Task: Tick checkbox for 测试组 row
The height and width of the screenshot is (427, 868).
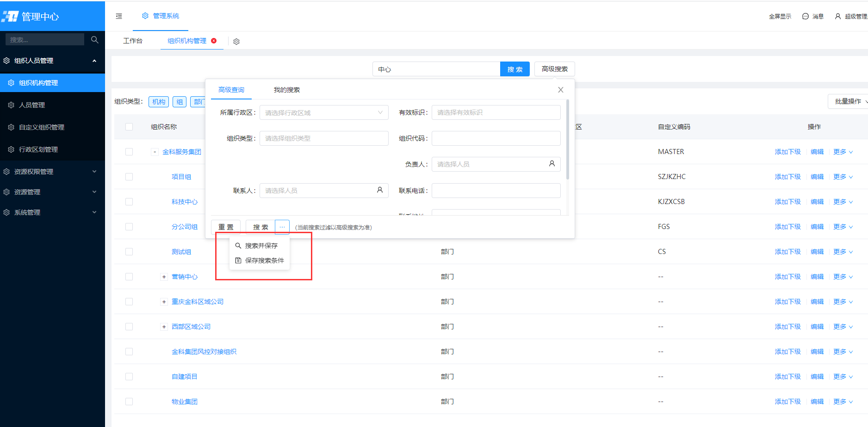Action: (129, 252)
